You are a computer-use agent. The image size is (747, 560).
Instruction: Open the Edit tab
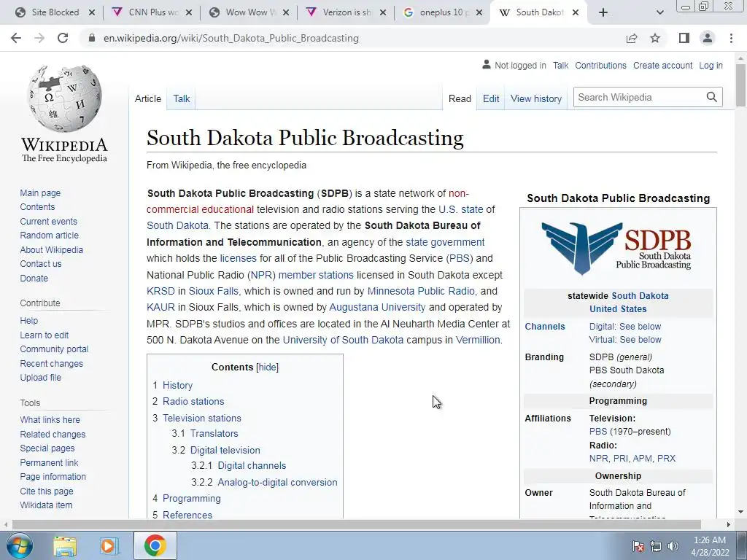coord(491,98)
